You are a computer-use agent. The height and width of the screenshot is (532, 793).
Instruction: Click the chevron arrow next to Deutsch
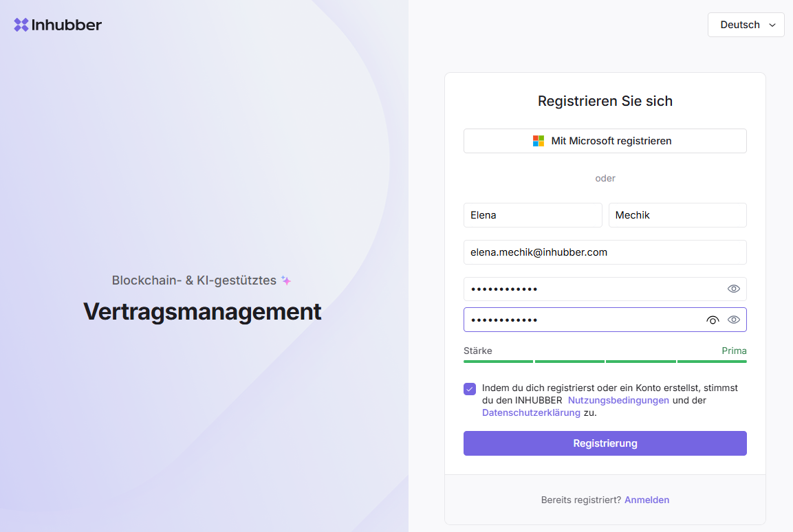pyautogui.click(x=772, y=25)
